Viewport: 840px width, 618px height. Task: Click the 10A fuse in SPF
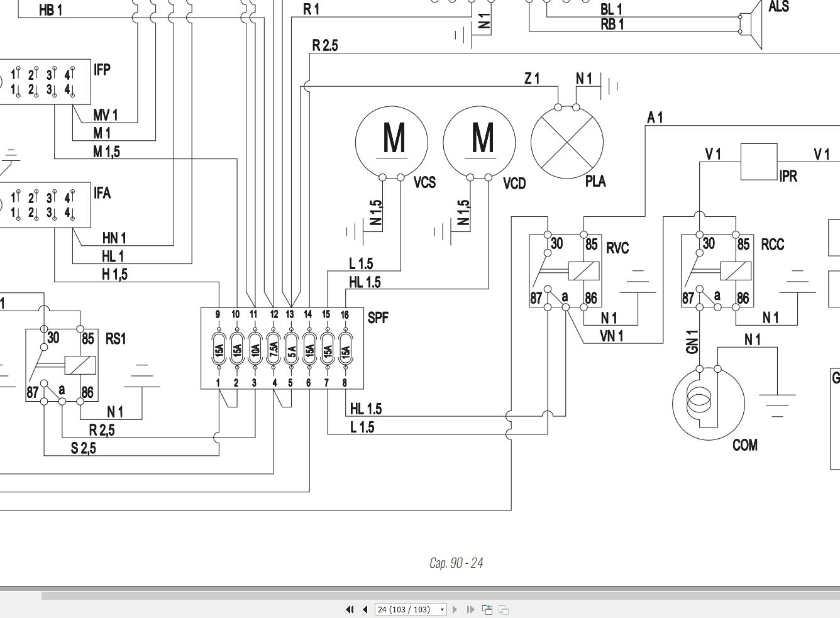pyautogui.click(x=254, y=349)
